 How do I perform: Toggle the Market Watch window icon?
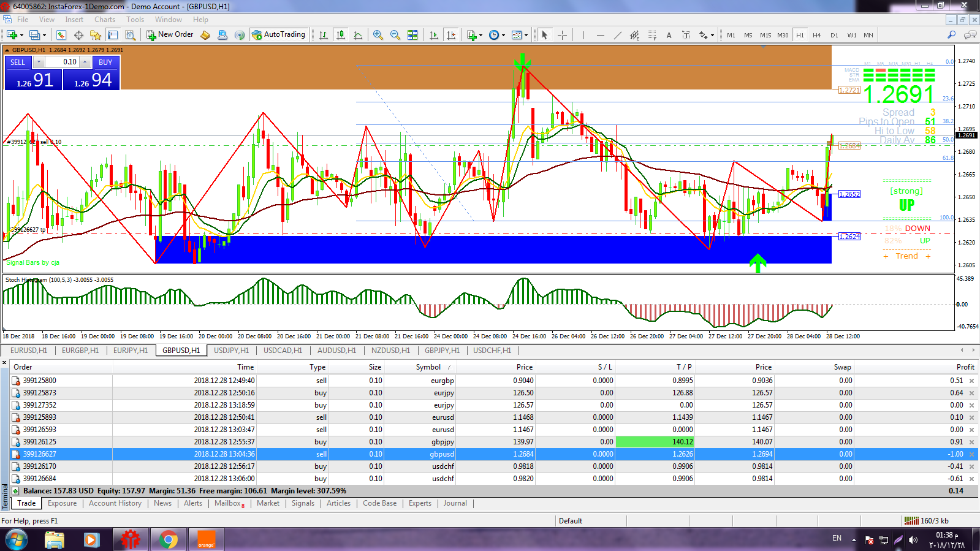pos(60,35)
